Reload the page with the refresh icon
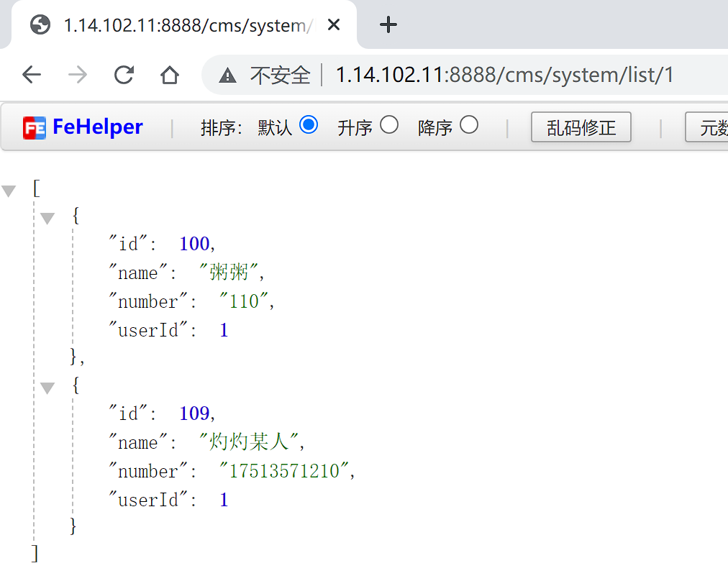The width and height of the screenshot is (728, 576). click(x=124, y=74)
